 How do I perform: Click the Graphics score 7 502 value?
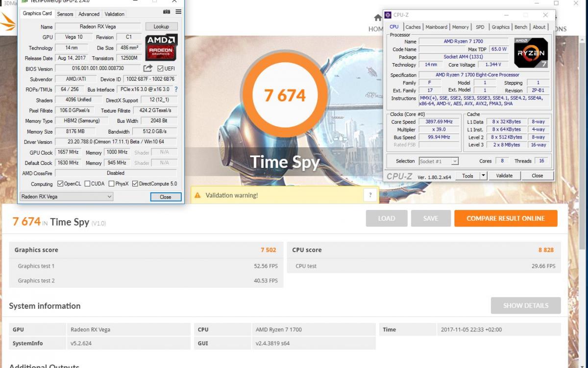click(268, 250)
